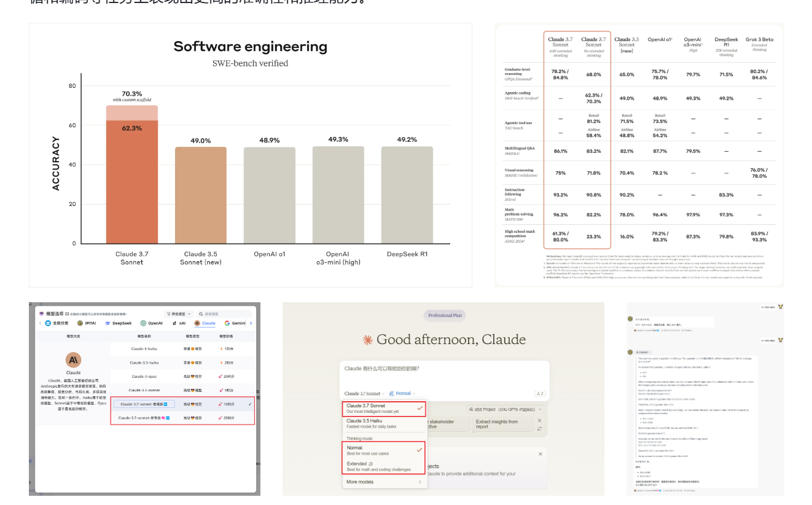The image size is (812, 505).
Task: Select the Claude-3-opus model row
Action: click(183, 377)
